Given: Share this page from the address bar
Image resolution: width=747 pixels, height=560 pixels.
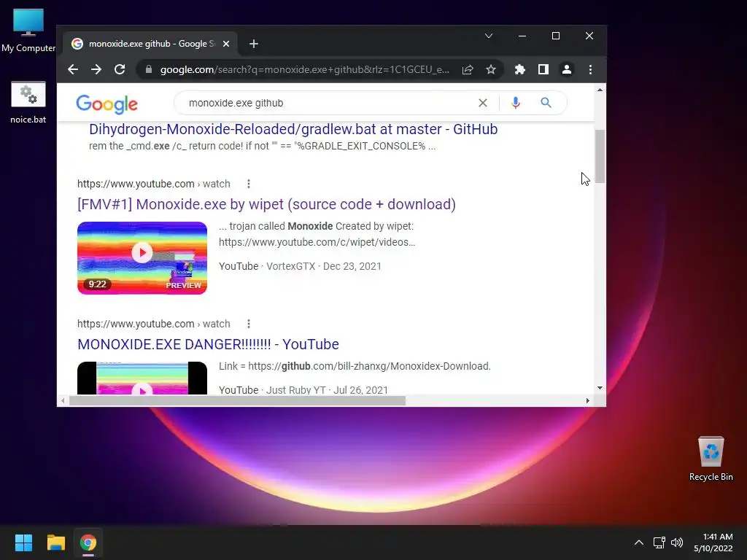Looking at the screenshot, I should 468,69.
